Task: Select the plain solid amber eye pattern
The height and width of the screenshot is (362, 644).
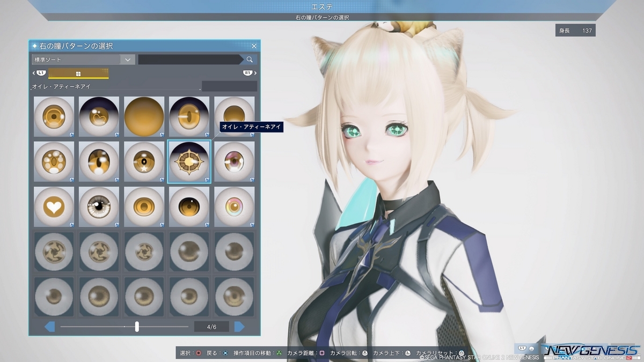Action: (144, 116)
